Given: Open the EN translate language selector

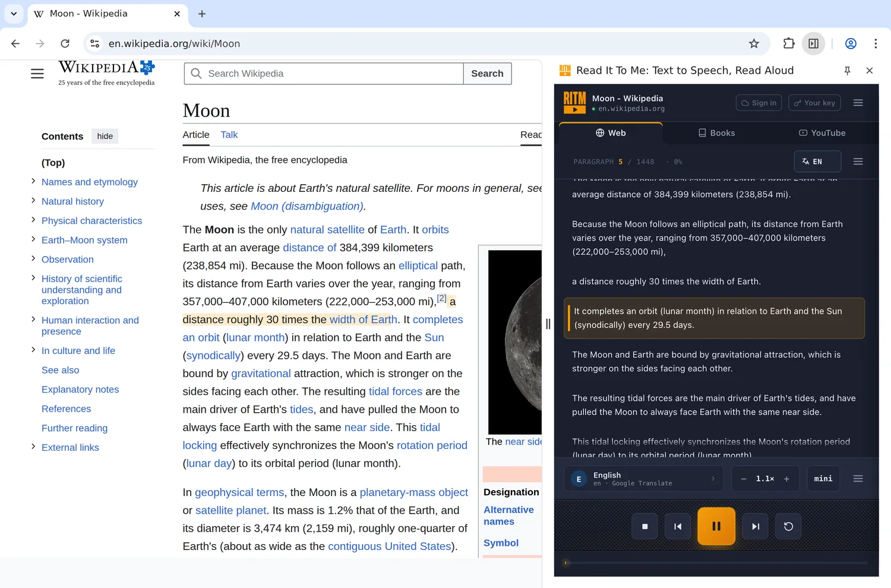Looking at the screenshot, I should tap(817, 162).
